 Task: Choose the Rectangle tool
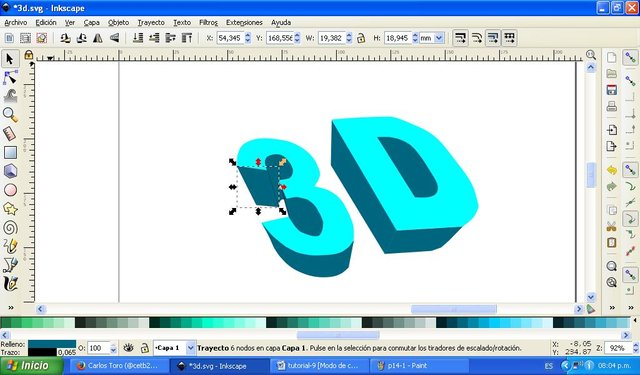tap(10, 153)
